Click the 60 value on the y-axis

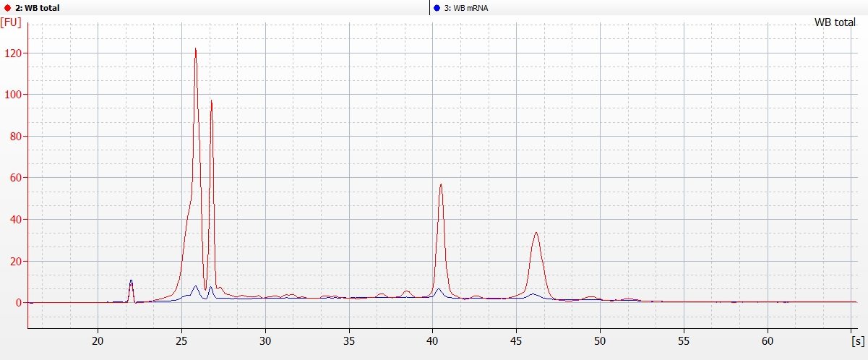pos(14,178)
